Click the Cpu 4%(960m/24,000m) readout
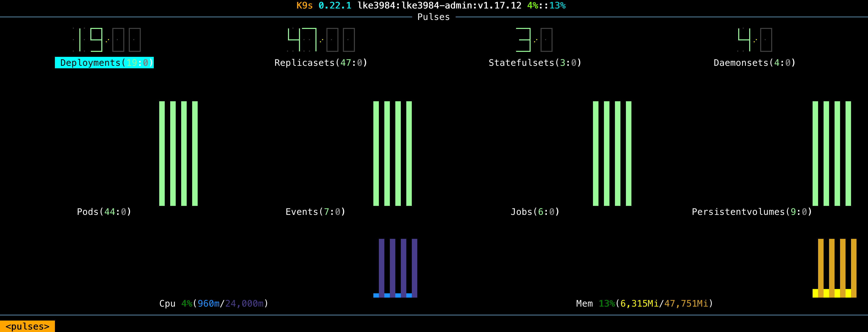 214,303
